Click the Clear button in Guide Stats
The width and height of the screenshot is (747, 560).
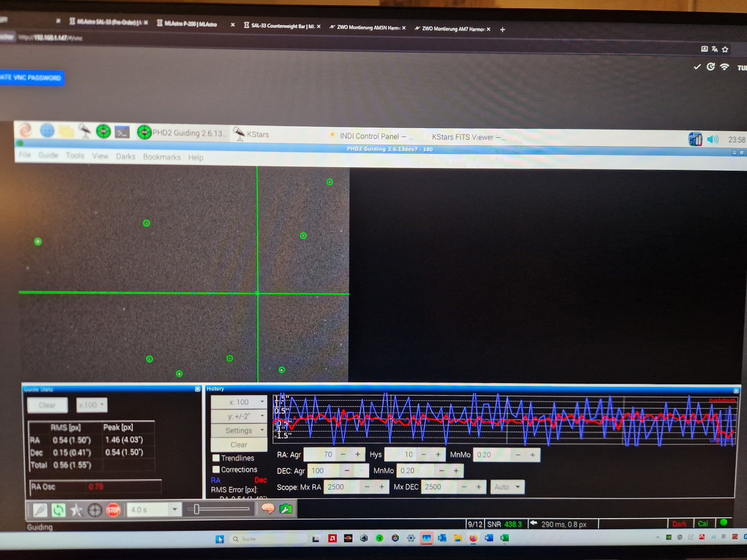47,405
